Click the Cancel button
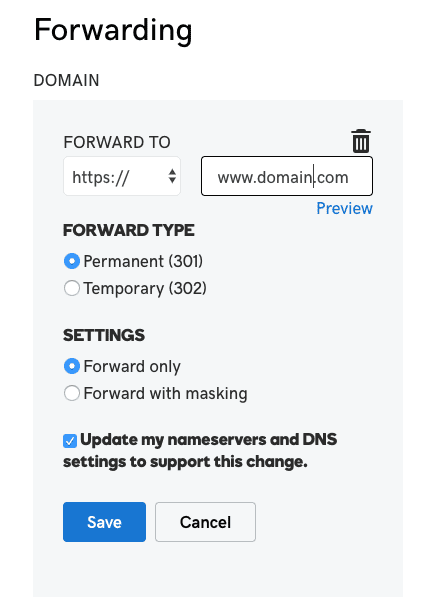443x608 pixels. click(x=205, y=522)
